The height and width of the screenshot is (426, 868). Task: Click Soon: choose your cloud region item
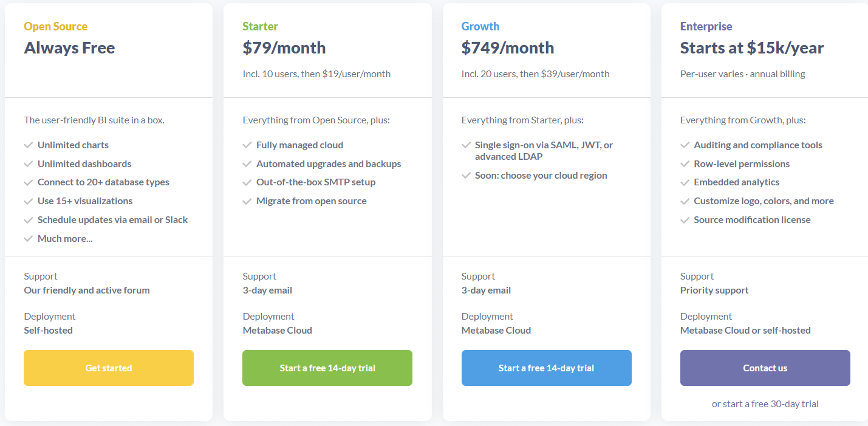(541, 176)
